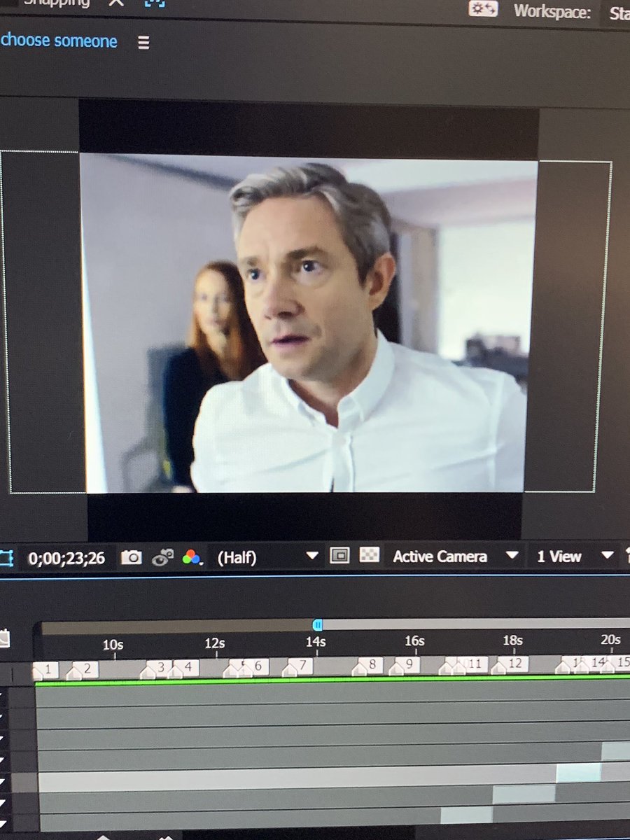Open the 1 View layout dropdown

click(575, 556)
